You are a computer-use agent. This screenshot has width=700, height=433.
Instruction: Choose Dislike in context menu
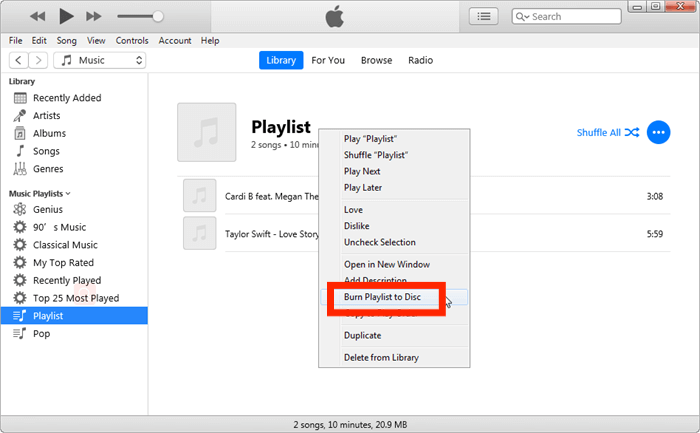(395, 226)
